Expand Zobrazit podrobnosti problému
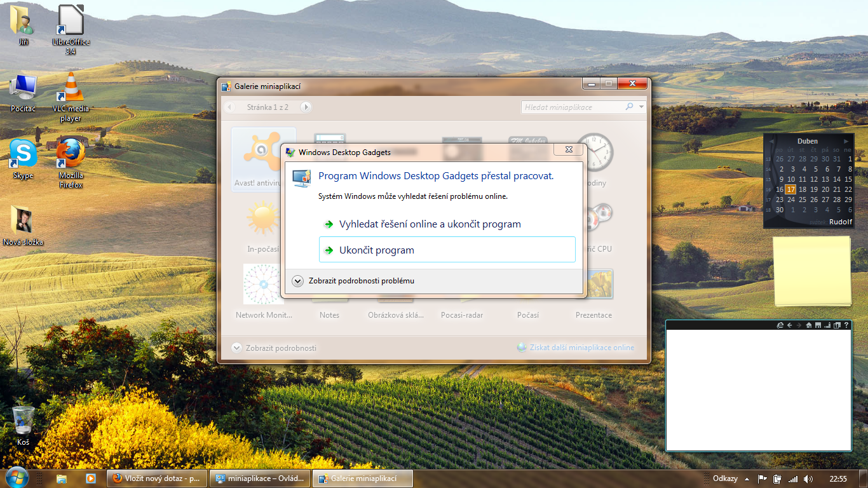The width and height of the screenshot is (868, 488). pyautogui.click(x=353, y=280)
